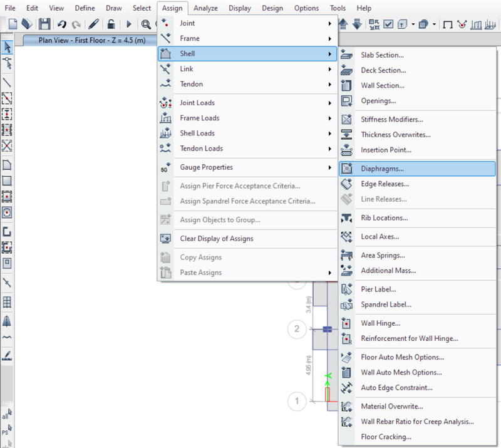Expand the Link submenu arrow
The width and height of the screenshot is (501, 448).
coord(329,69)
